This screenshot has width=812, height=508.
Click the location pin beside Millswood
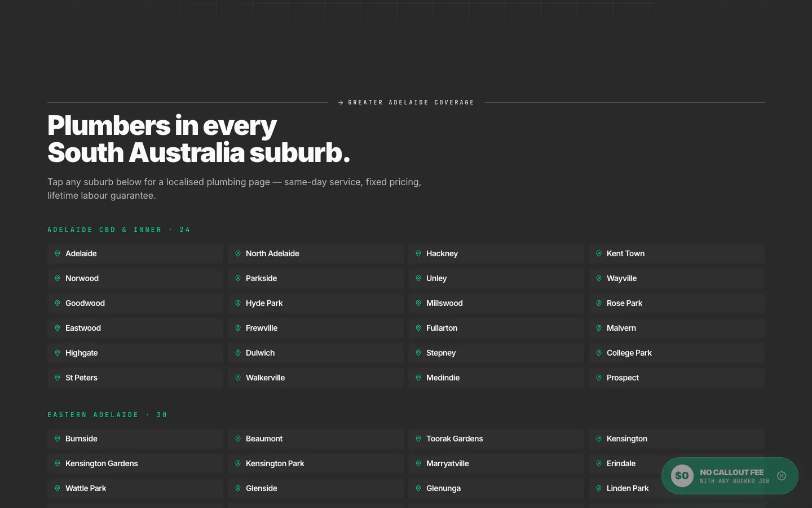point(418,303)
